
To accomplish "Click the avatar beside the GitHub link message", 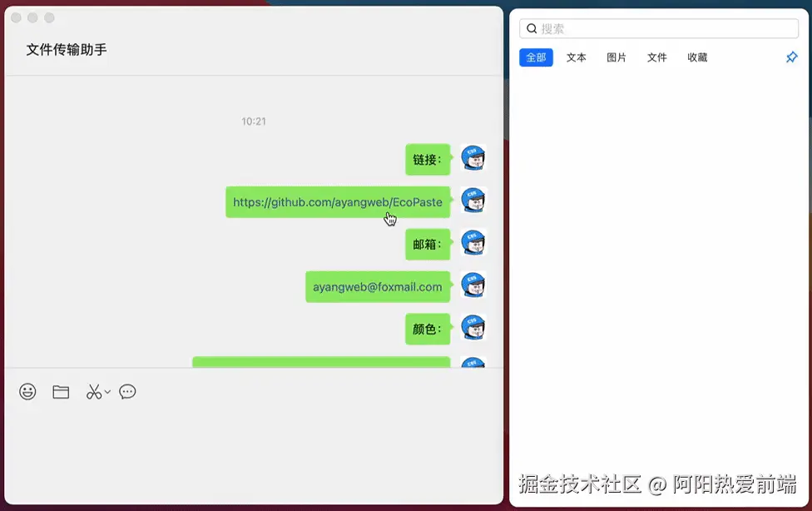I will [x=473, y=201].
